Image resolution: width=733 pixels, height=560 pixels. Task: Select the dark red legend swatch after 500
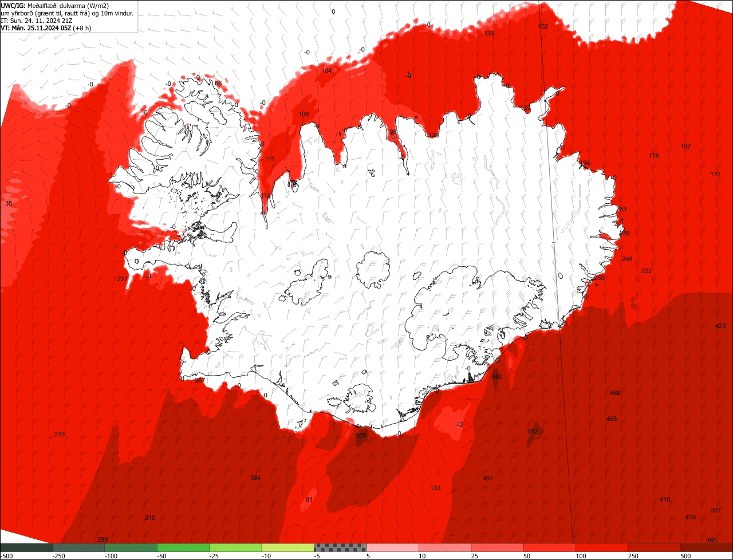pos(707,548)
